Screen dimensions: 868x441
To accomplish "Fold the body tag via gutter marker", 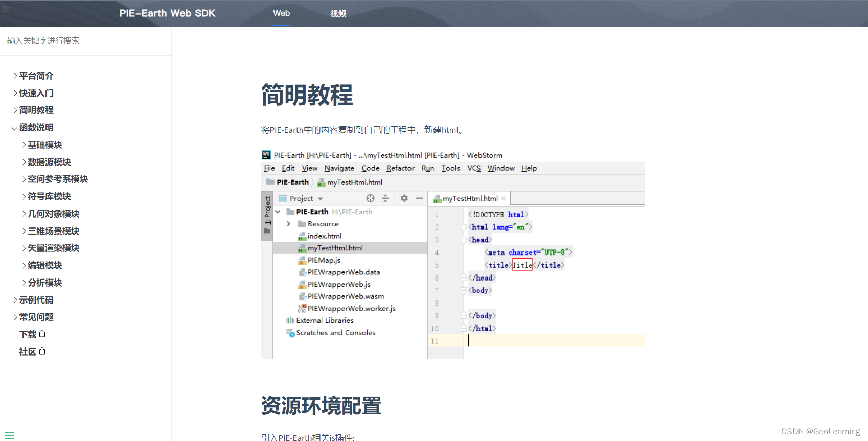I will pos(464,290).
